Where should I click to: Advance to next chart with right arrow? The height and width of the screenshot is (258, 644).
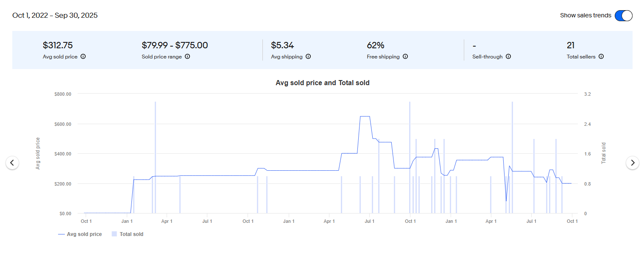pos(633,162)
